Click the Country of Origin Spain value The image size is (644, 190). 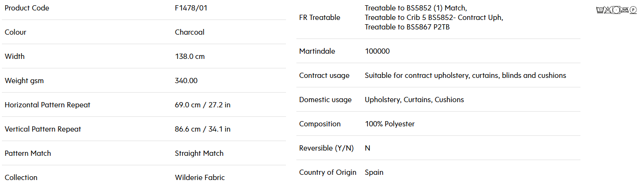tap(374, 172)
